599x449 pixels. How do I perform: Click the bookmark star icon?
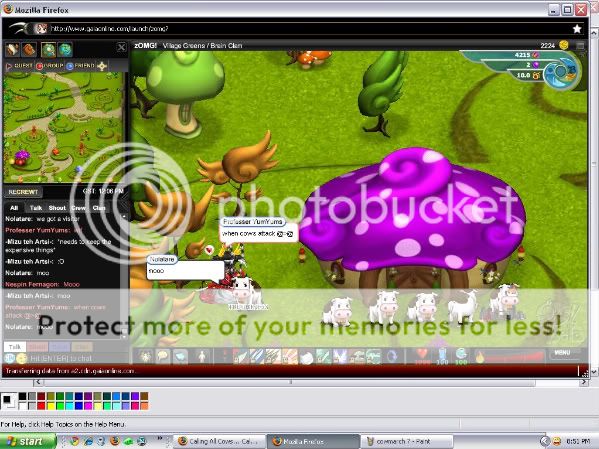(577, 29)
